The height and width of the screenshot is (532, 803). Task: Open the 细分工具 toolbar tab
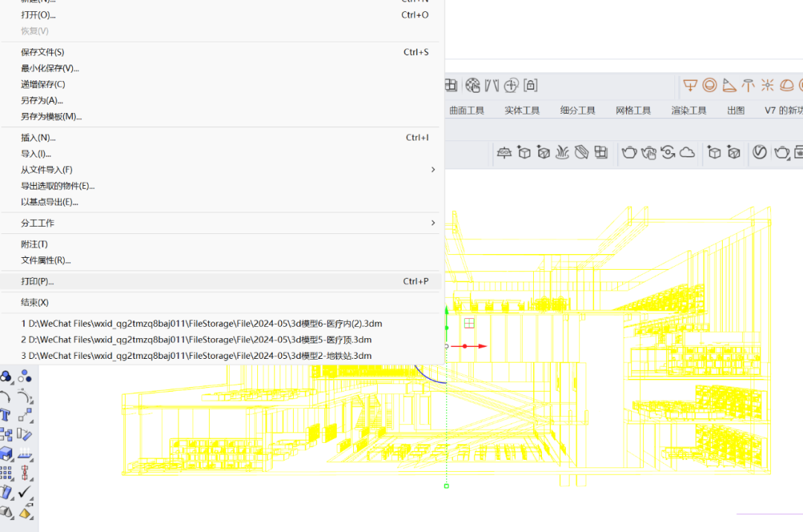[x=578, y=110]
